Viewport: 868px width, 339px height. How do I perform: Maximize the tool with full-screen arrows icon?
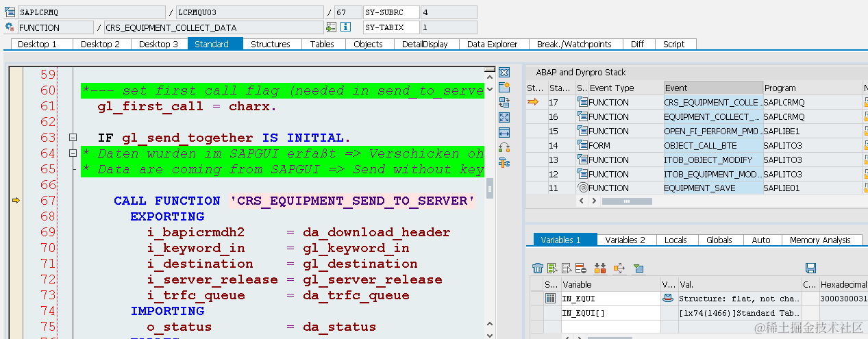[504, 118]
